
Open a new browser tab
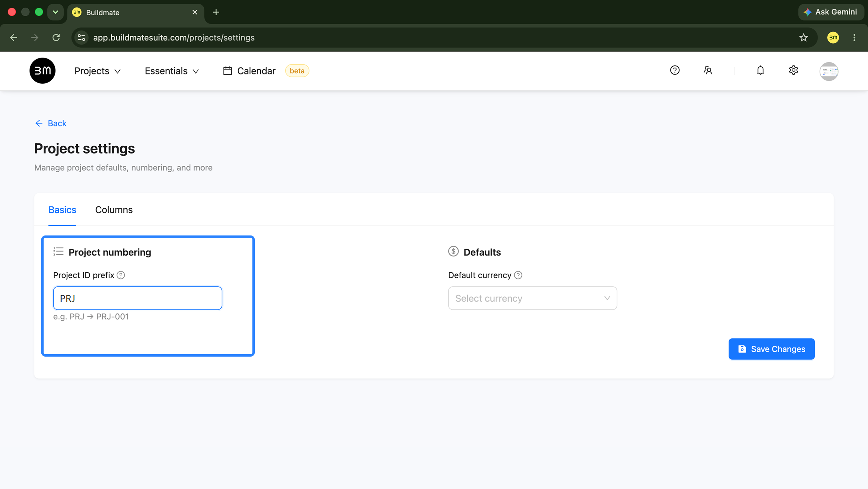click(x=216, y=12)
